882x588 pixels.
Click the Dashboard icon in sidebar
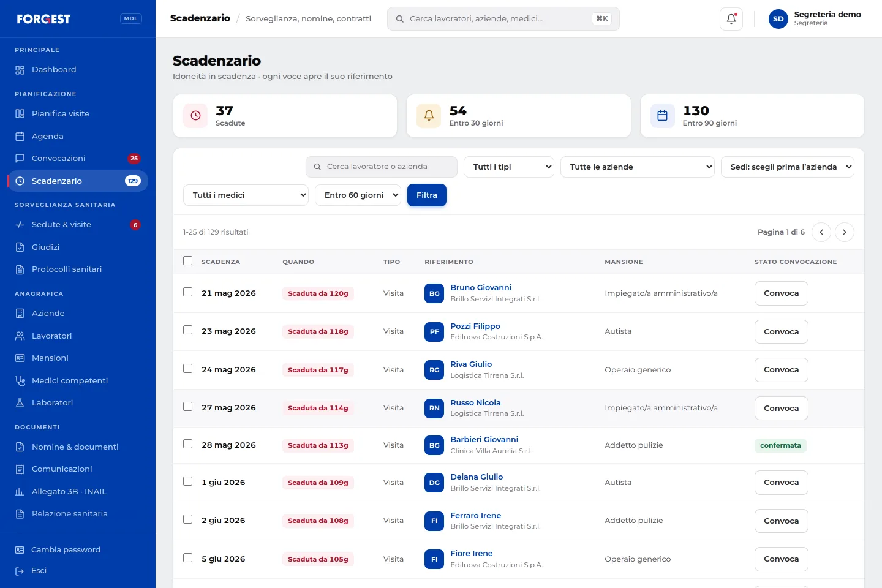(x=20, y=70)
